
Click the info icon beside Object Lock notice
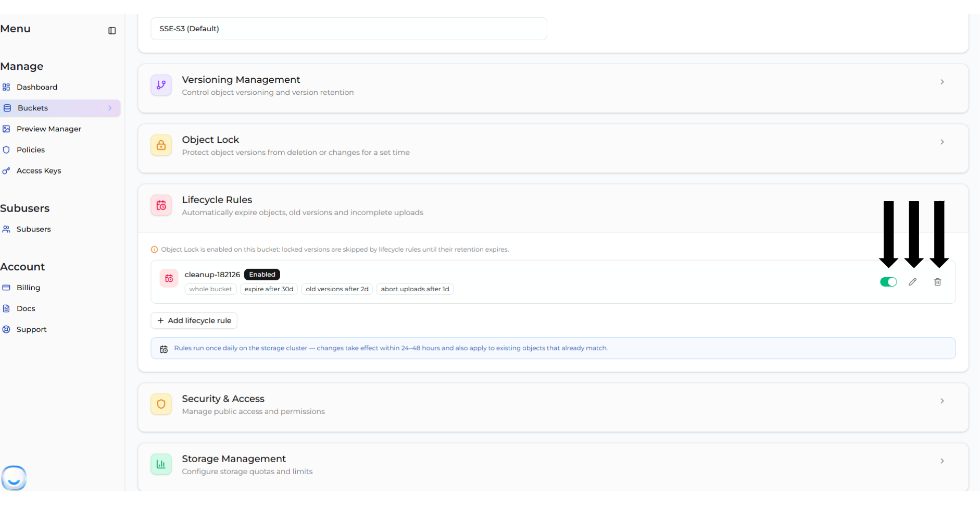154,250
